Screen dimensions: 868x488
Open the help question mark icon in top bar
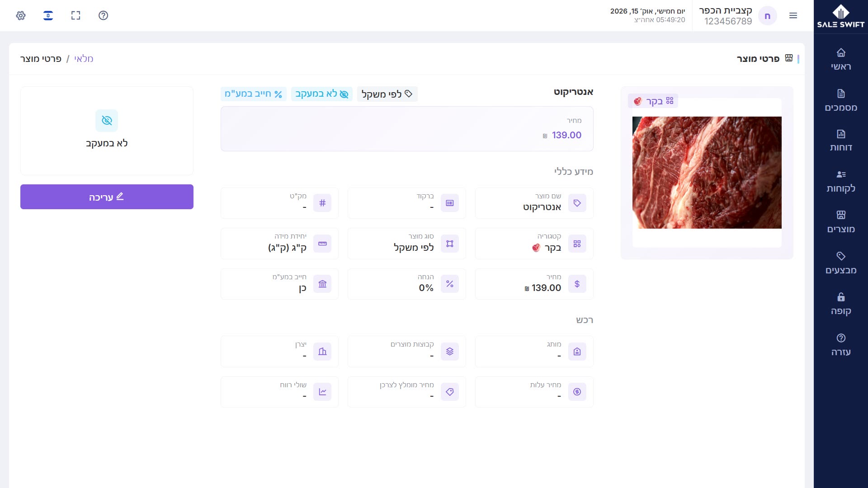pos(103,15)
